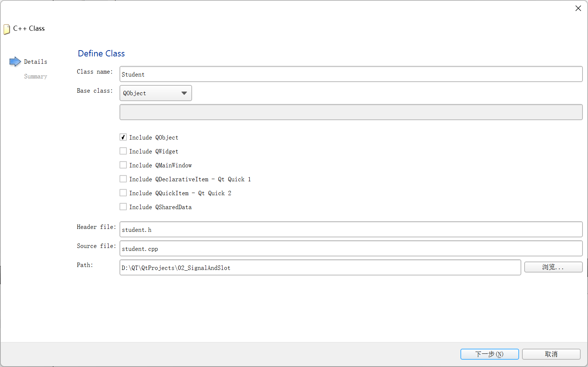Uncheck Include QObject checkbox
This screenshot has height=367, width=588.
[x=123, y=137]
